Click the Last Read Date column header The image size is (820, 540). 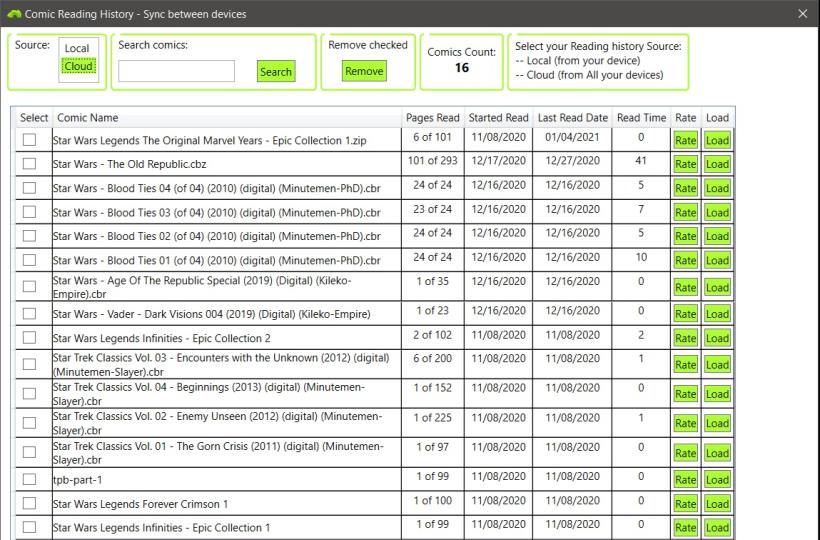coord(573,118)
